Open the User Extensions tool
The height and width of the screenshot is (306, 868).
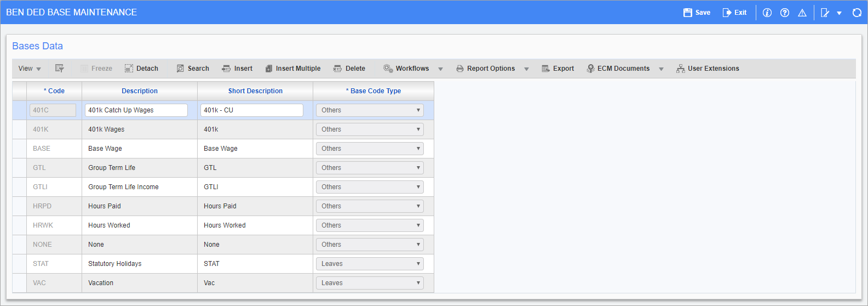tap(708, 69)
